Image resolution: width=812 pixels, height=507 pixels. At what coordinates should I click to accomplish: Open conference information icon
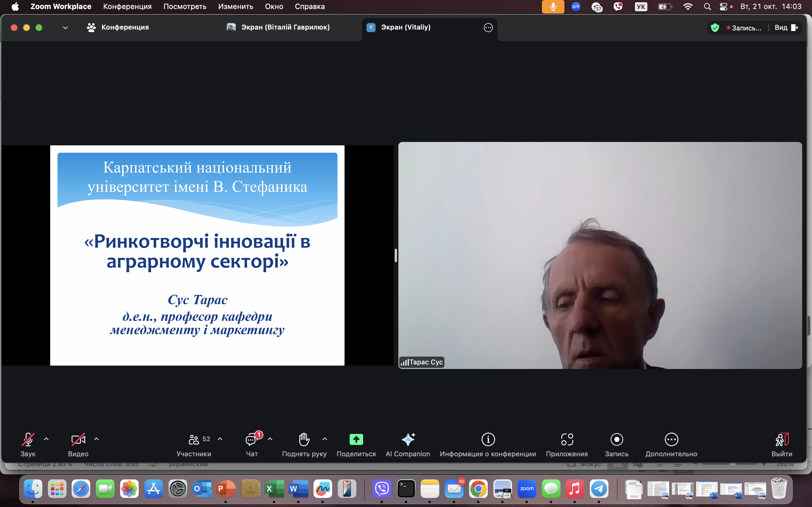488,439
